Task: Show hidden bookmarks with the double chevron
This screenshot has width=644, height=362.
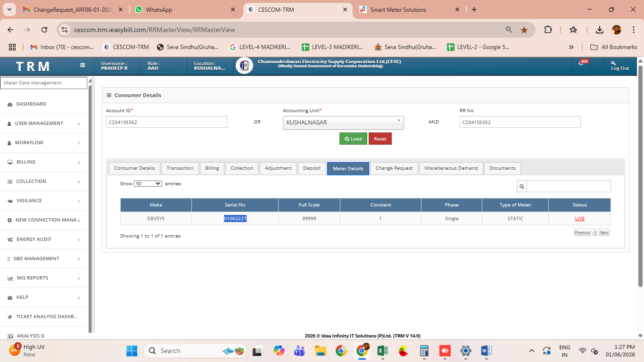Action: [x=571, y=47]
